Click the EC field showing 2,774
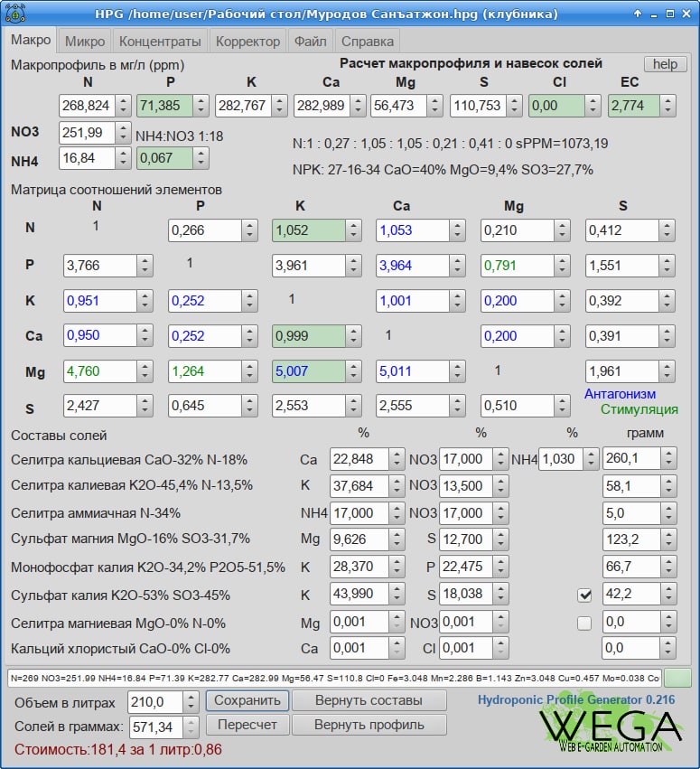 (634, 106)
